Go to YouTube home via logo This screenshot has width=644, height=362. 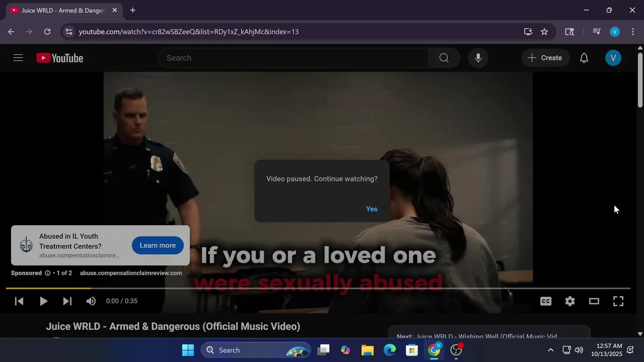click(x=59, y=58)
